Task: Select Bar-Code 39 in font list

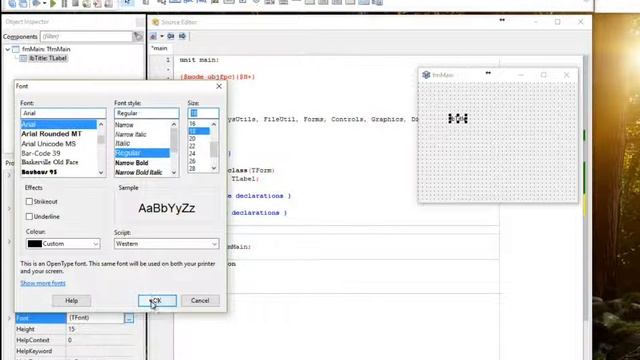Action: [x=41, y=153]
